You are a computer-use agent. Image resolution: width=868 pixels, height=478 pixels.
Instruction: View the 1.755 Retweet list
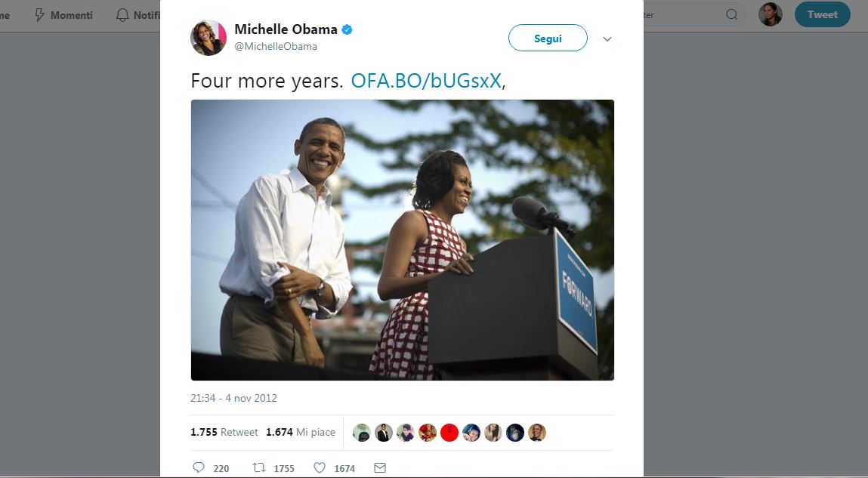[x=224, y=433]
